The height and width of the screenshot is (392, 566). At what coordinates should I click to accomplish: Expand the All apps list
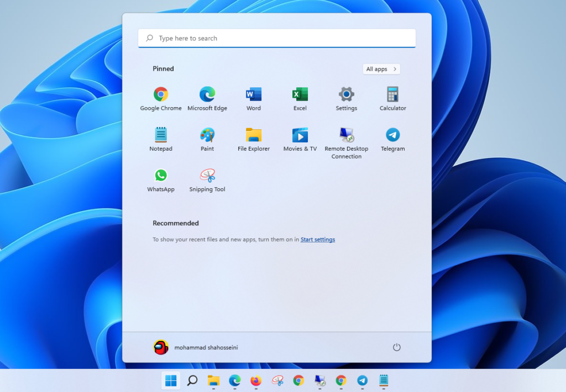[x=381, y=69]
